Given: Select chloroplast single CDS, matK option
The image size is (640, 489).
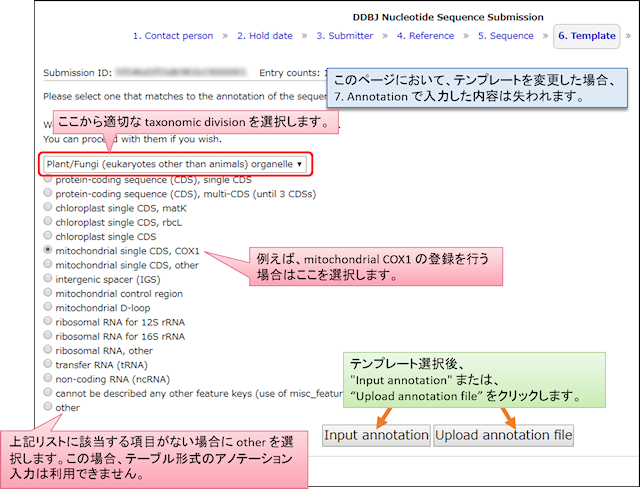Looking at the screenshot, I should (48, 207).
